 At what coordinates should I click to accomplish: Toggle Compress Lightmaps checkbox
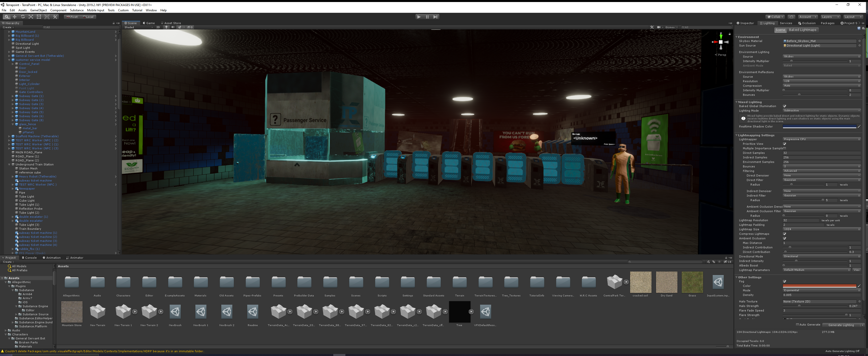pos(784,234)
